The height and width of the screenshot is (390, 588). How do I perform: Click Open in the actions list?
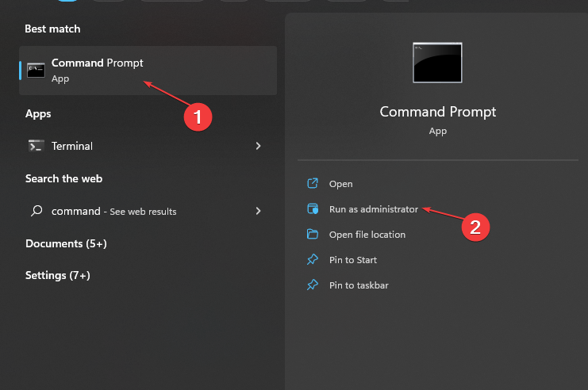[x=340, y=184]
